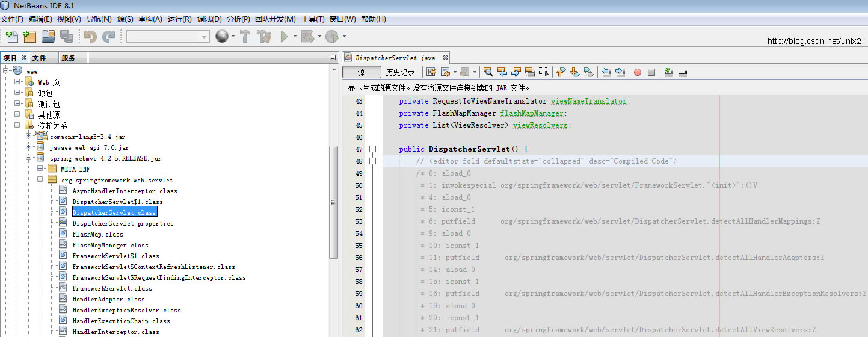Select HandlerAdapter.class in tree
Screen dimensions: 868x337
click(108, 299)
